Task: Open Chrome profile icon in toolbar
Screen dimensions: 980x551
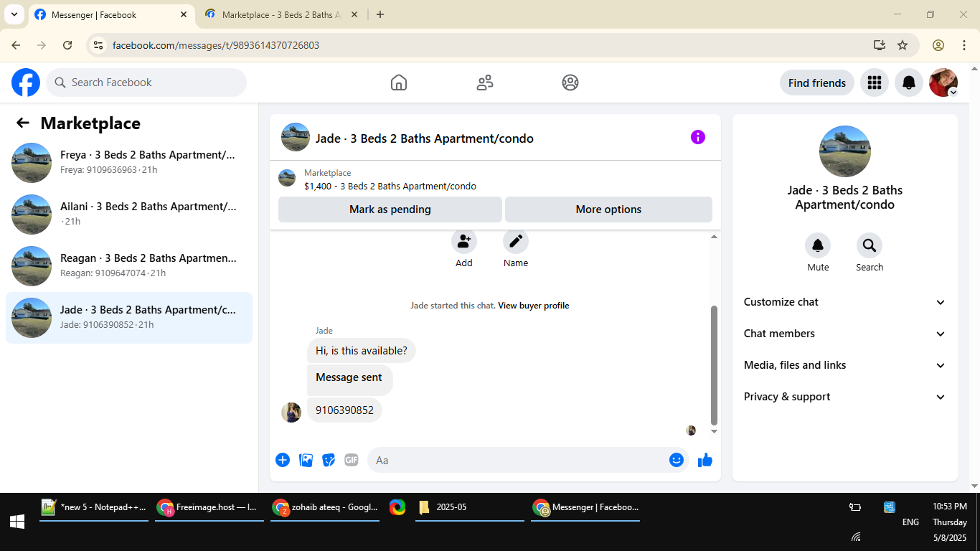Action: coord(938,45)
